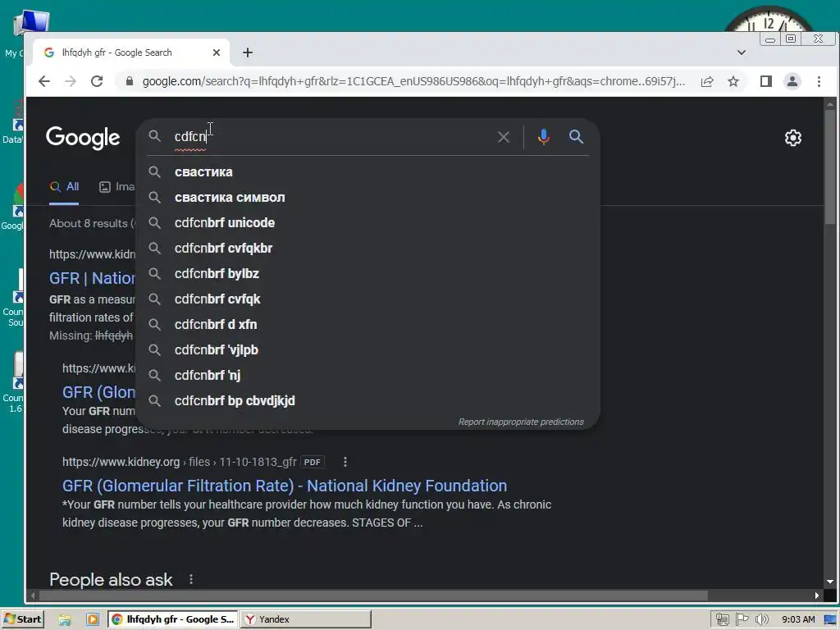Bookmark this page with the star icon

coord(733,81)
